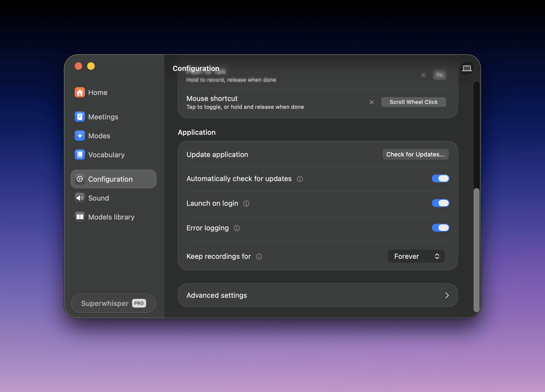
Task: Expand Advanced settings chevron
Action: click(447, 295)
